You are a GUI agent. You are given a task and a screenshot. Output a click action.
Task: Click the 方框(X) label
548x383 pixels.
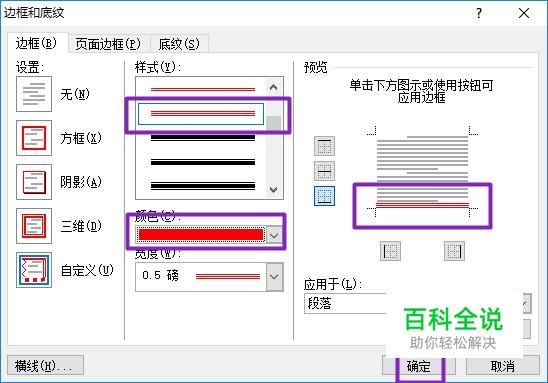pyautogui.click(x=81, y=138)
